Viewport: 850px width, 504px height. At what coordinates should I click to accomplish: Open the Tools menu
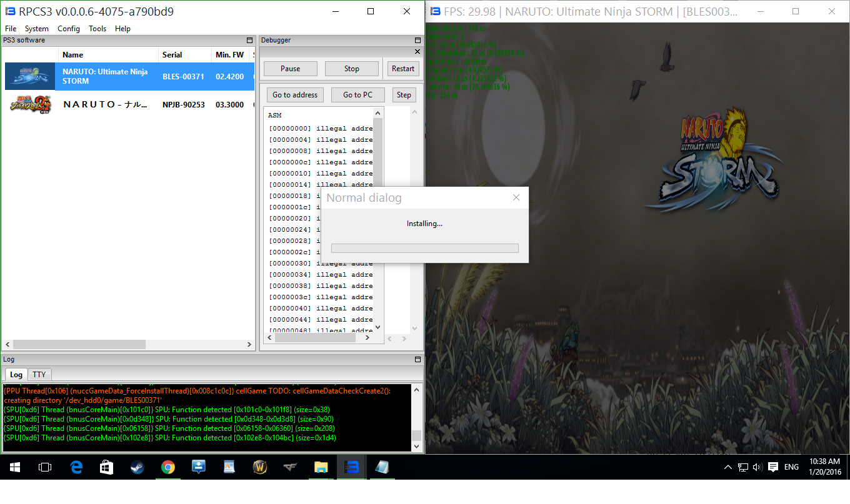coord(97,29)
